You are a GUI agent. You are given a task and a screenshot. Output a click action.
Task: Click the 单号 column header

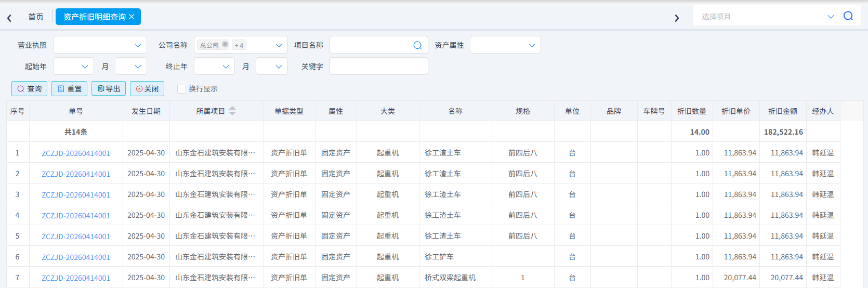76,111
